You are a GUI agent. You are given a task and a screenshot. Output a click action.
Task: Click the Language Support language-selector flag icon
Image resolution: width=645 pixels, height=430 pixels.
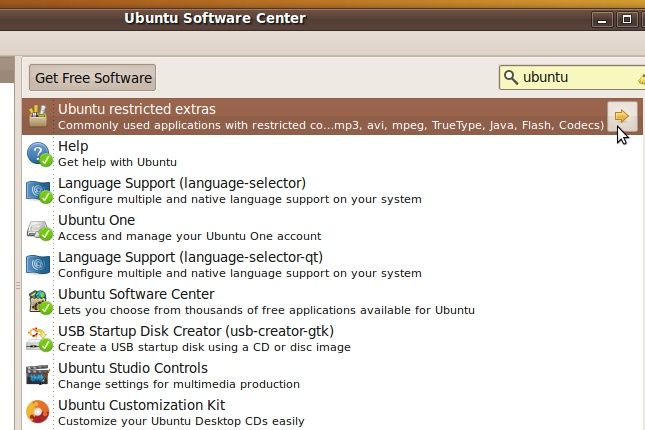(x=39, y=191)
